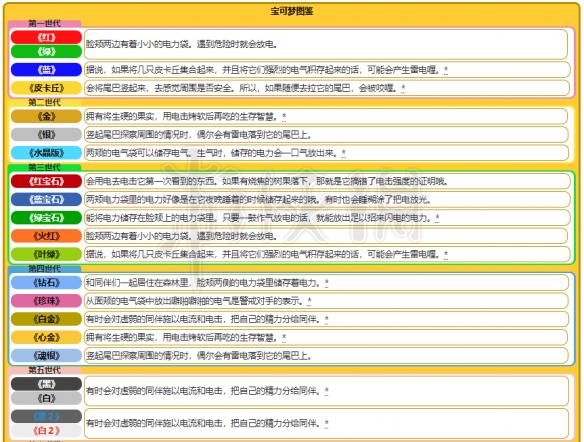
Task: Select the 《魂银》 version label
Action: click(x=46, y=356)
